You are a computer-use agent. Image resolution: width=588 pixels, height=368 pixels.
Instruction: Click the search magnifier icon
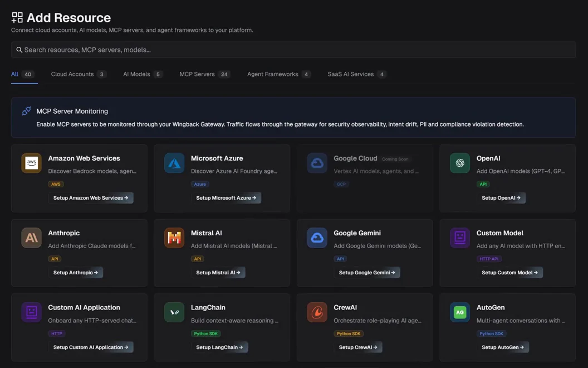pyautogui.click(x=19, y=50)
